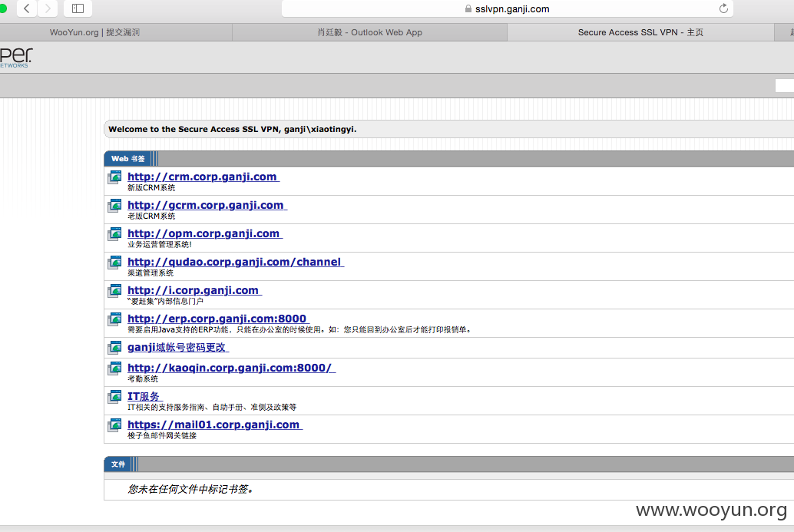Reload the page with the refresh icon

(723, 8)
